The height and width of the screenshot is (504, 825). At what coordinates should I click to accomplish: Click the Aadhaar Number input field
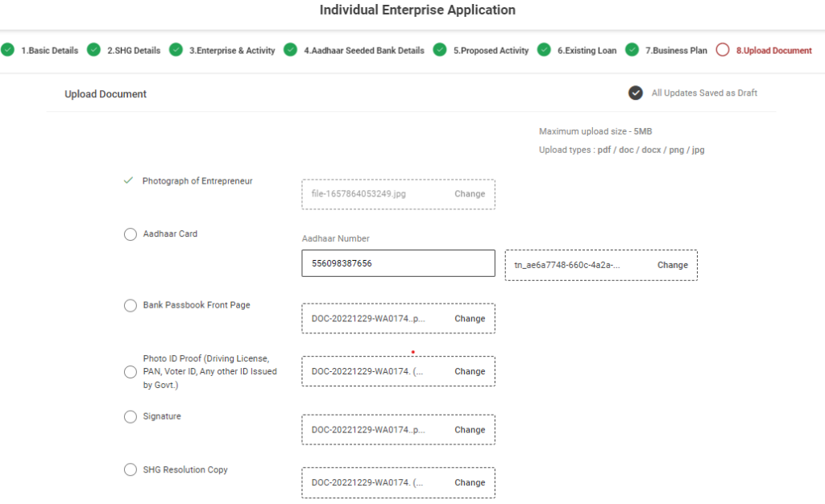point(398,263)
